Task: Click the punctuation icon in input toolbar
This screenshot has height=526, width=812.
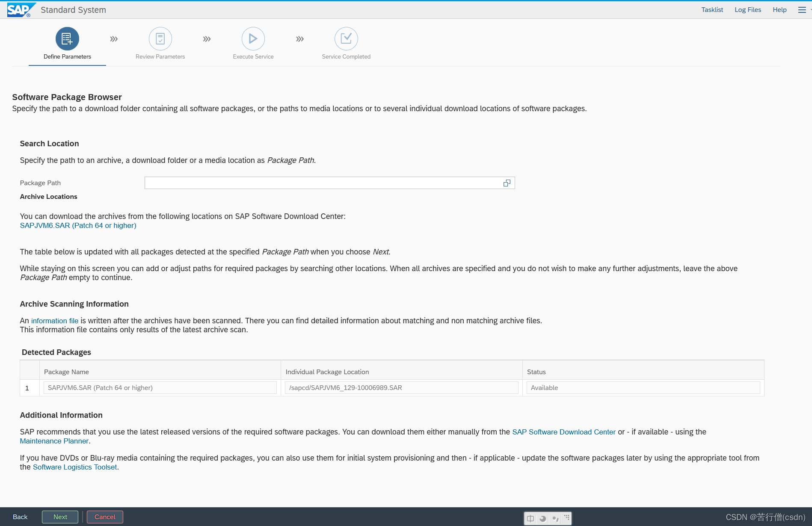Action: click(x=555, y=518)
